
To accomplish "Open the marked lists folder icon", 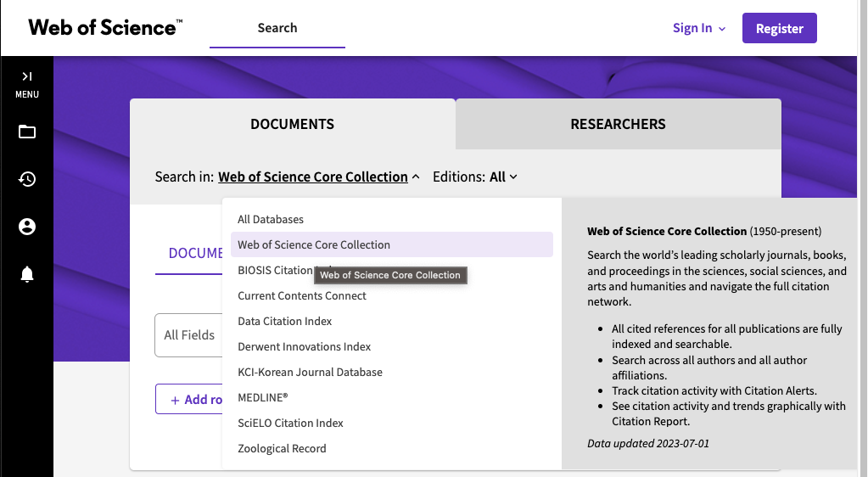I will [x=27, y=132].
